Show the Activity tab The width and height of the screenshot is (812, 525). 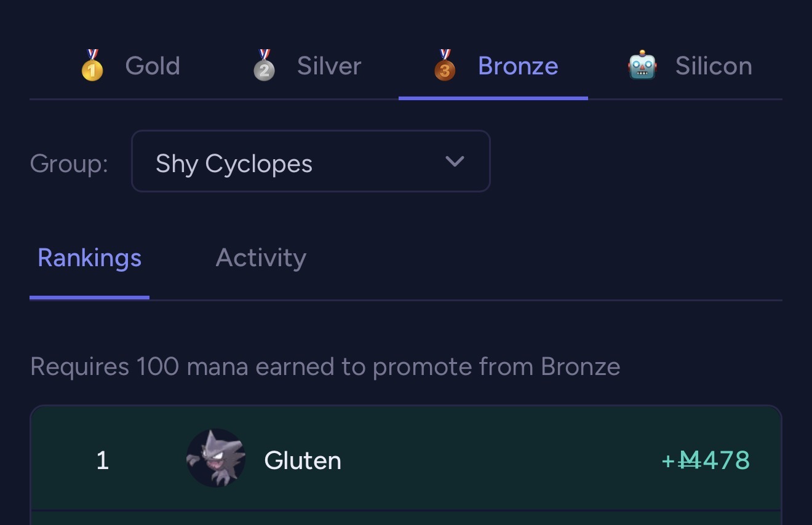click(x=261, y=258)
